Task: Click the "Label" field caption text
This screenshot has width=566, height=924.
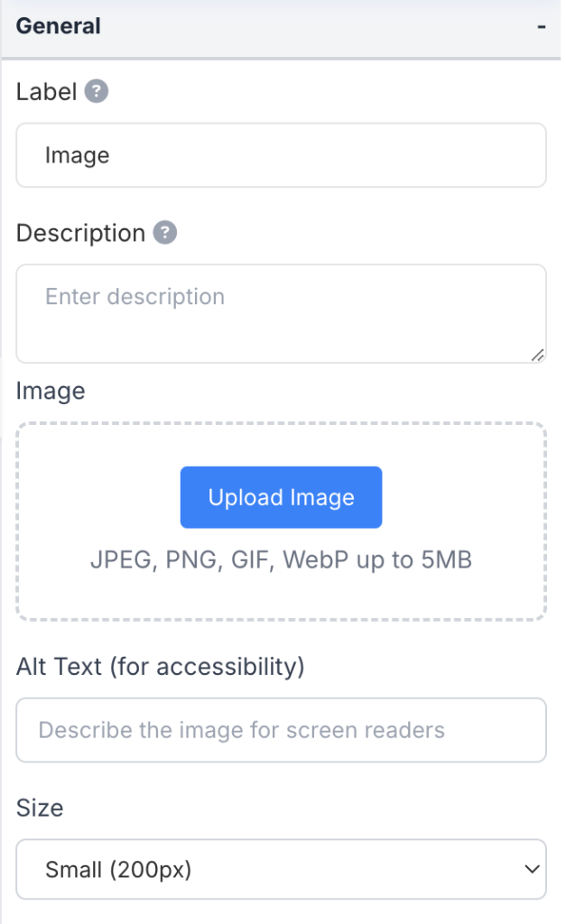Action: (46, 91)
